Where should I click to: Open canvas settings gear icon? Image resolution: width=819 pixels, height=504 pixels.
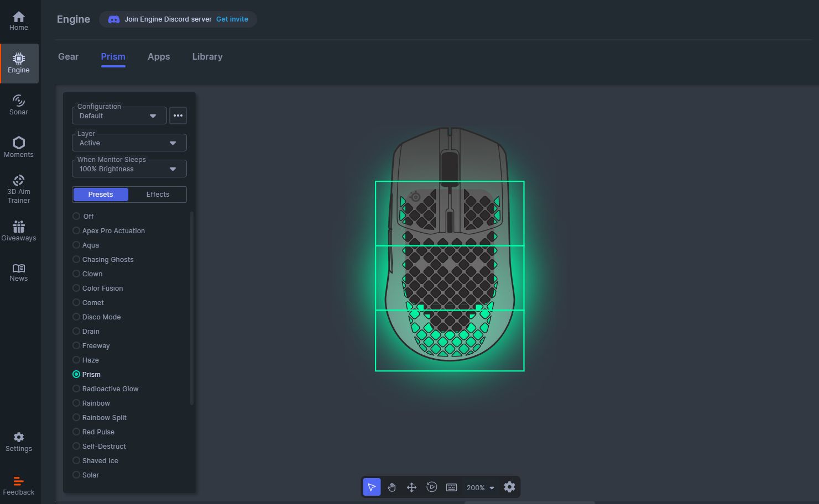510,487
